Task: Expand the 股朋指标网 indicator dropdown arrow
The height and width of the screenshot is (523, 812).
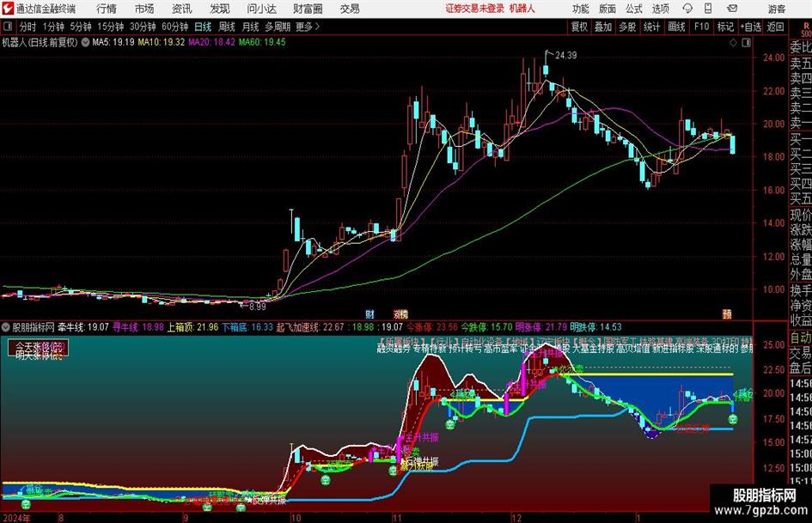Action: point(6,327)
